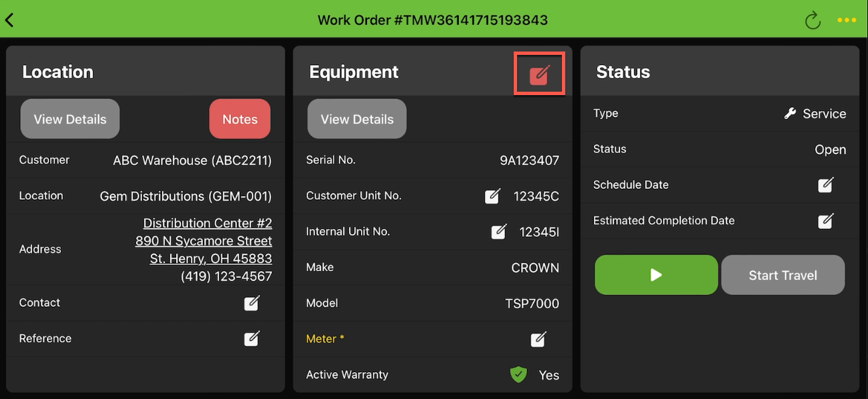The height and width of the screenshot is (399, 868).
Task: Select customer ABC Warehouse (ABC2211)
Action: [x=192, y=161]
